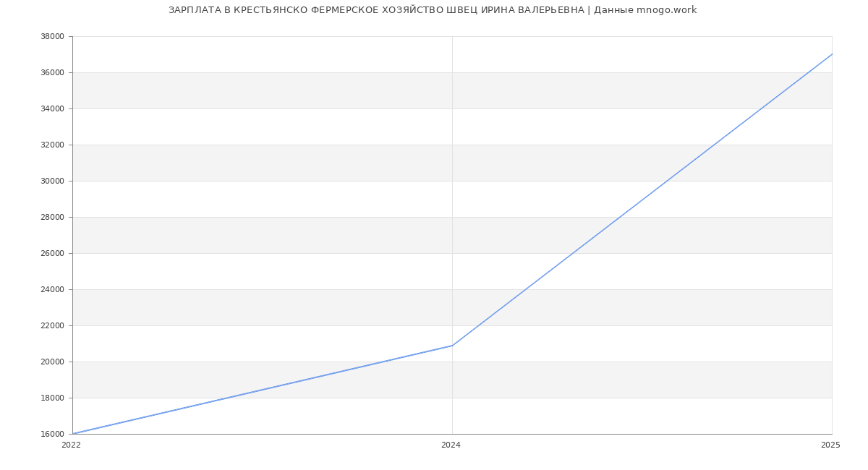
Task: Click the 2025 x-axis label
Action: [830, 445]
